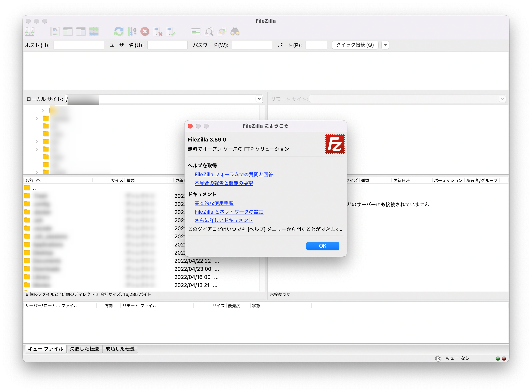The height and width of the screenshot is (392, 532).
Task: Select the '..' parent directory row
Action: 104,188
